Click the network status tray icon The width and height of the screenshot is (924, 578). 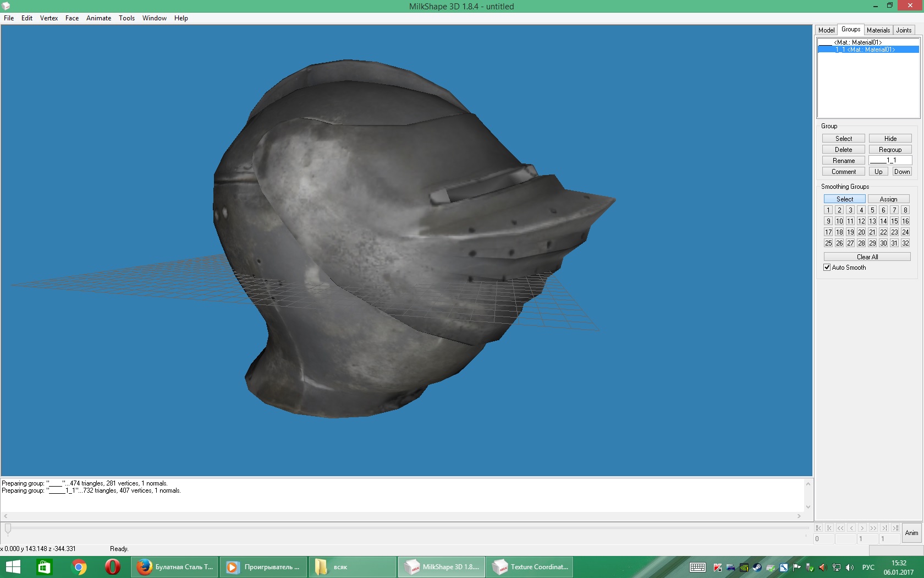tap(837, 568)
